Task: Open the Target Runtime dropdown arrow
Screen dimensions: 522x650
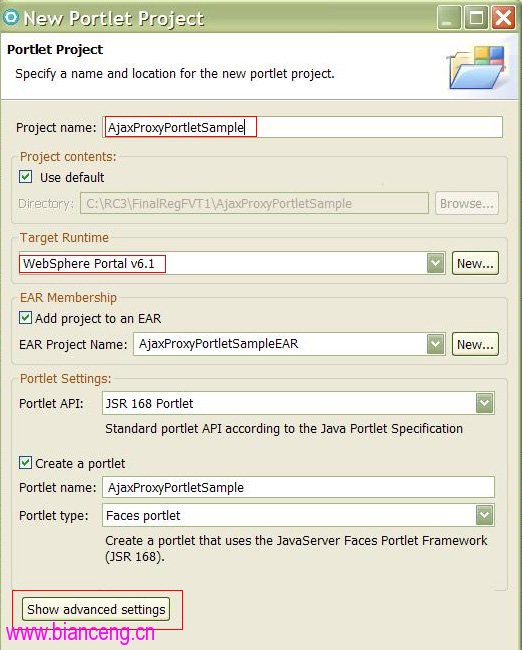Action: (x=436, y=263)
